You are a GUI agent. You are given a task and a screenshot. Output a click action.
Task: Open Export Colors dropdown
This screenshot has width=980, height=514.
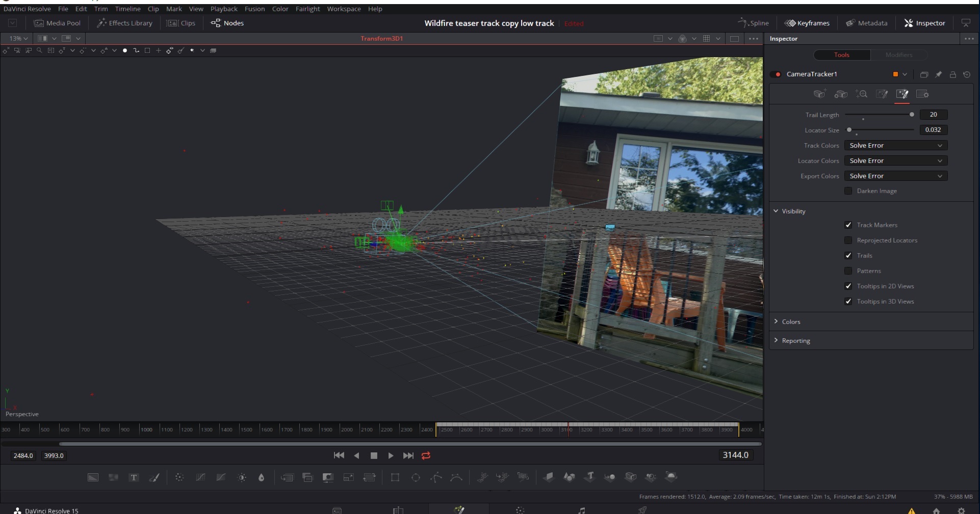(896, 176)
